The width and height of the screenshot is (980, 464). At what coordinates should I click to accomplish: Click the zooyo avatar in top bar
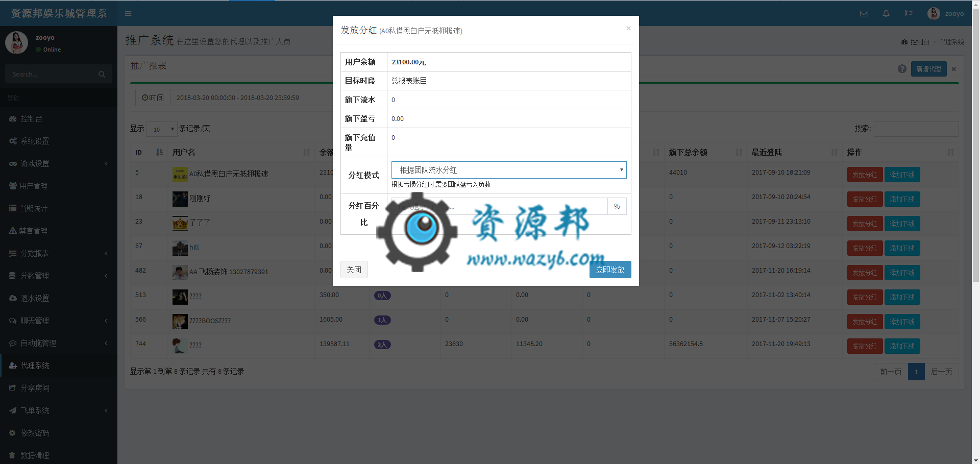(934, 13)
